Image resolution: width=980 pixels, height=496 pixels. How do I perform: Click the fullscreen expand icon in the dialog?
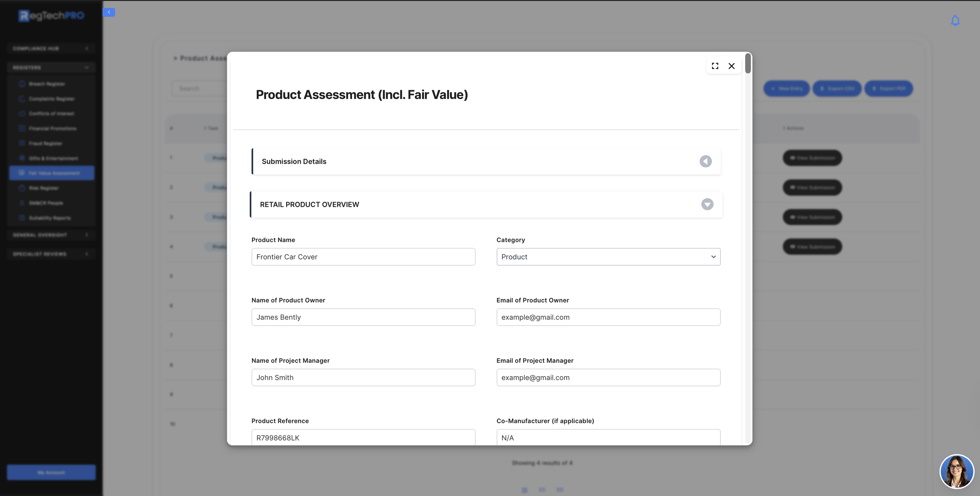click(715, 66)
